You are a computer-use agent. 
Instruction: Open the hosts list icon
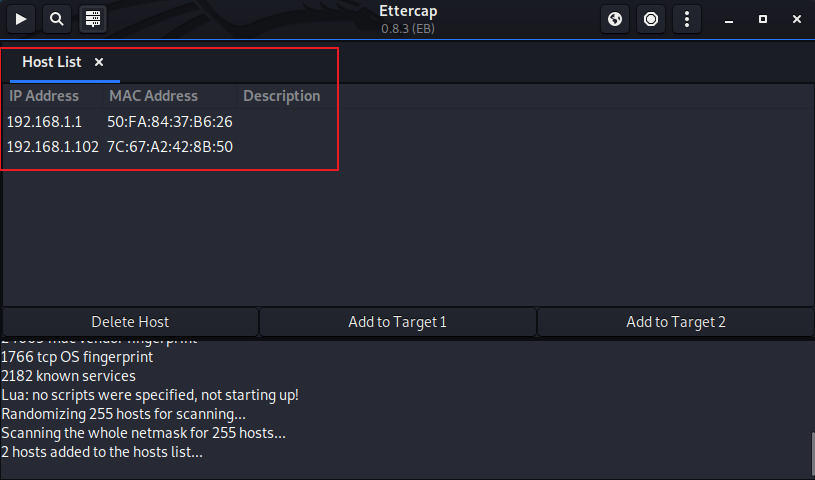click(93, 19)
